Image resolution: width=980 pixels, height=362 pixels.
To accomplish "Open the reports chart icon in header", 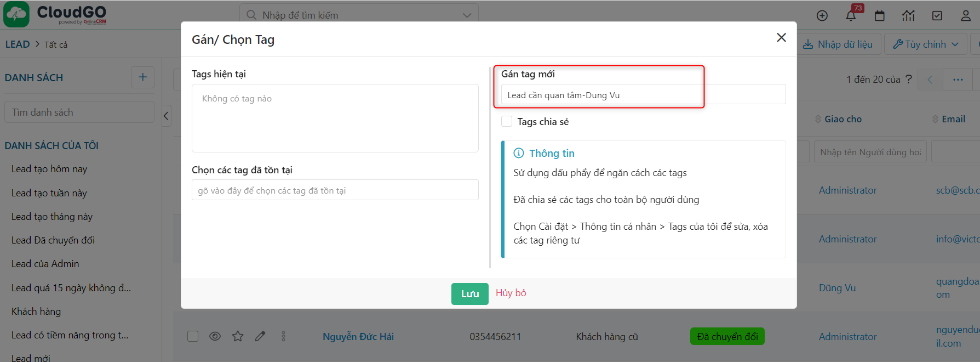I will tap(908, 16).
